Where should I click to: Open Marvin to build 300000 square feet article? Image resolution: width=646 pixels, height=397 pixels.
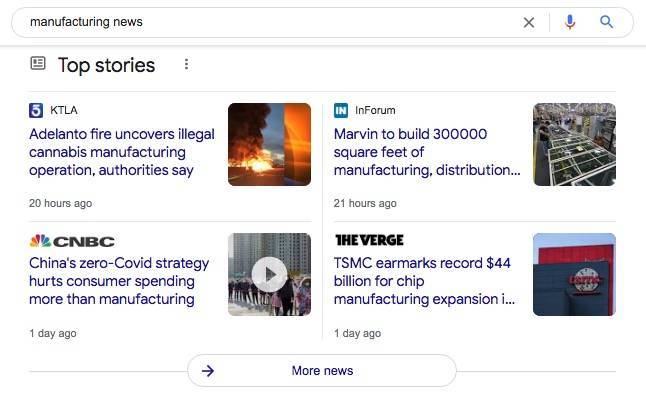click(427, 152)
